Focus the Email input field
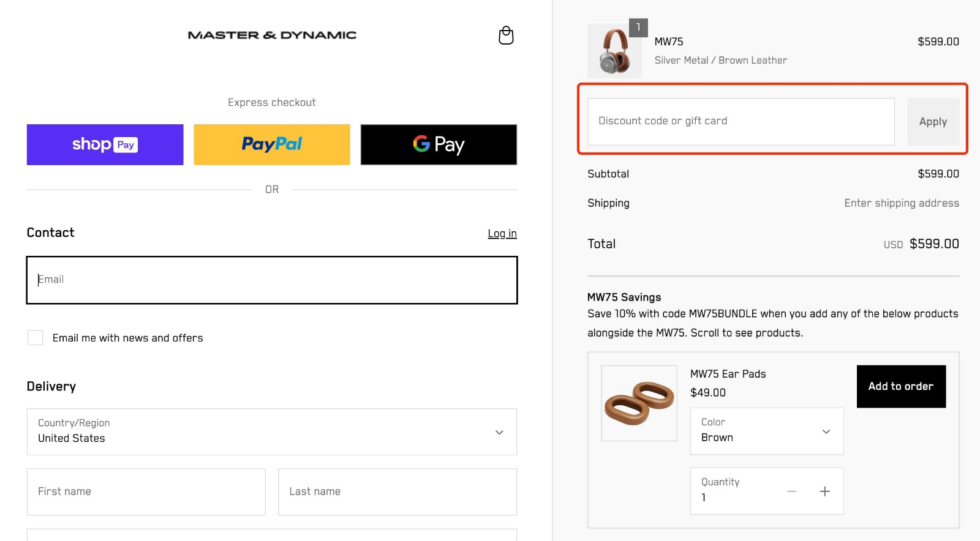Screen dimensions: 980x541 tap(271, 280)
